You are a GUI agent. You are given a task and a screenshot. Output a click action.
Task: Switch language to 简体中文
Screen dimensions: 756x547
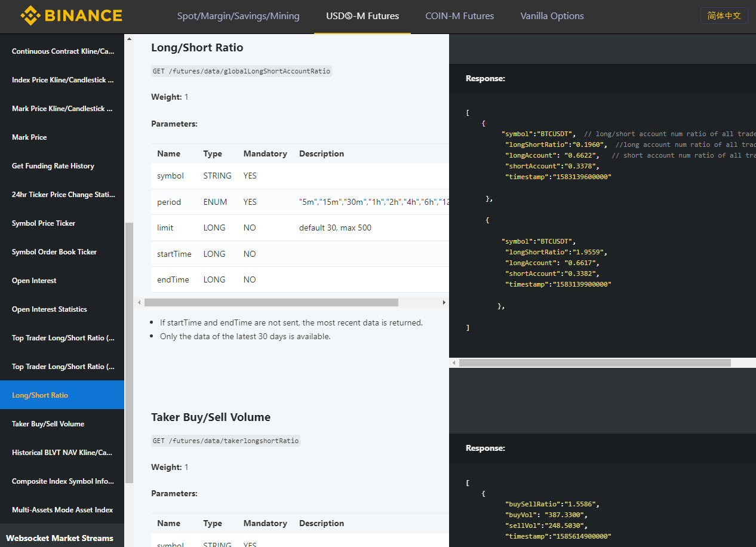724,16
